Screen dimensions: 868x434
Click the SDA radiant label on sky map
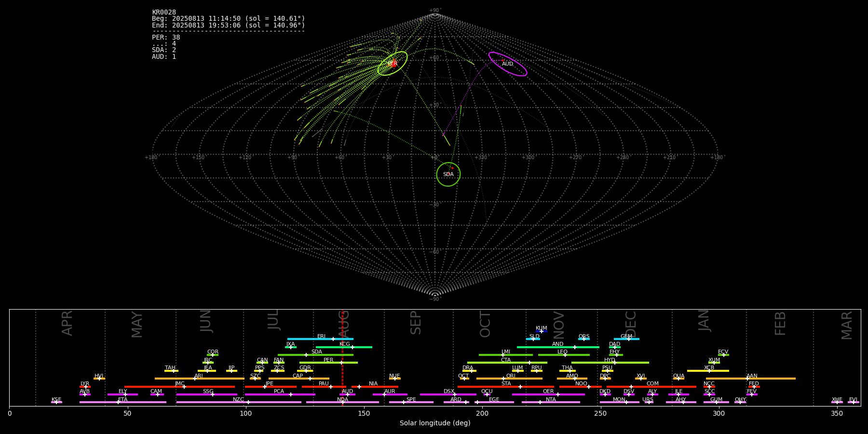tap(448, 174)
